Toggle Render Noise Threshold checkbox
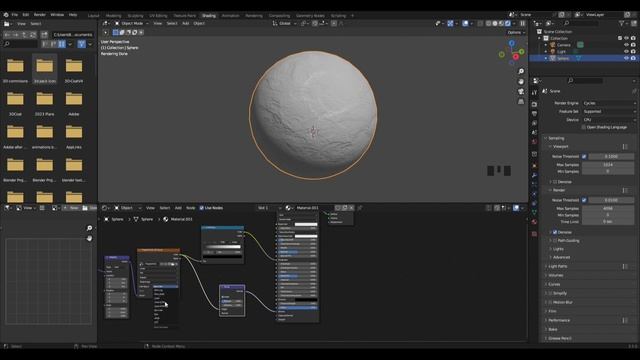This screenshot has height=360, width=640. (584, 200)
